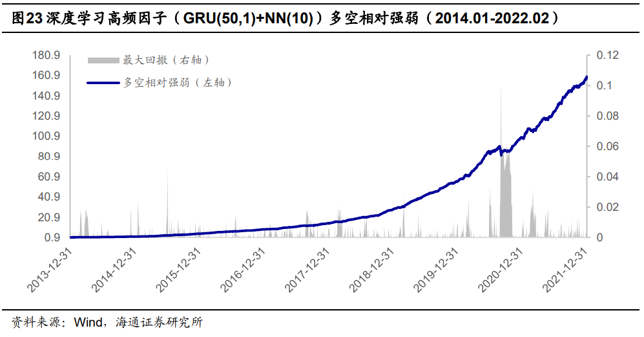Click the date label 2016-12-31
The image size is (644, 337).
click(x=243, y=270)
